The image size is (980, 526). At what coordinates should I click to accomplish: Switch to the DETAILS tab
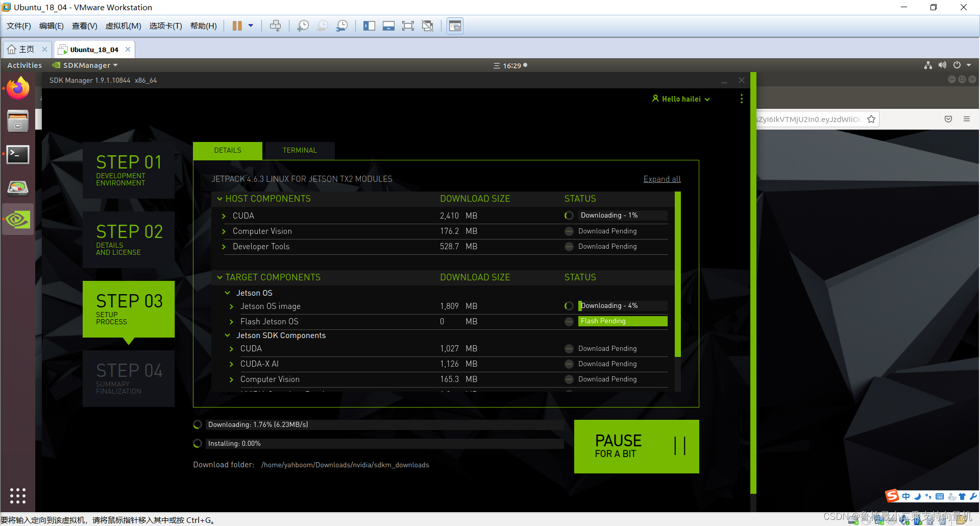click(x=228, y=151)
